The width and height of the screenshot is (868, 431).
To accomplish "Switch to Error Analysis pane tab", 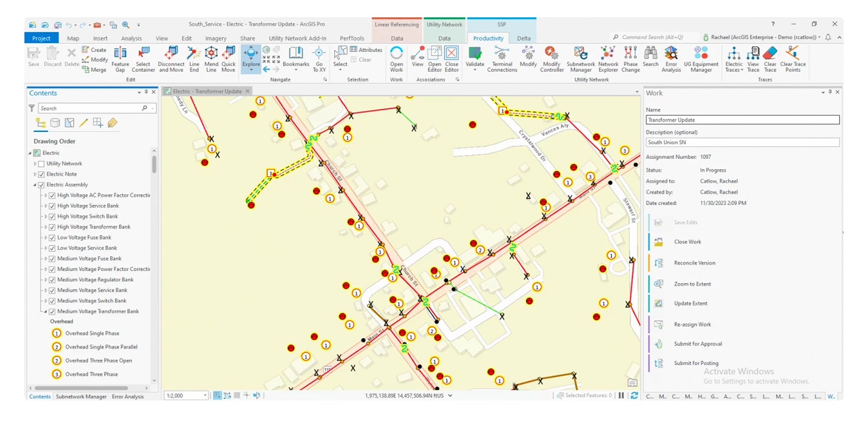I will 127,396.
